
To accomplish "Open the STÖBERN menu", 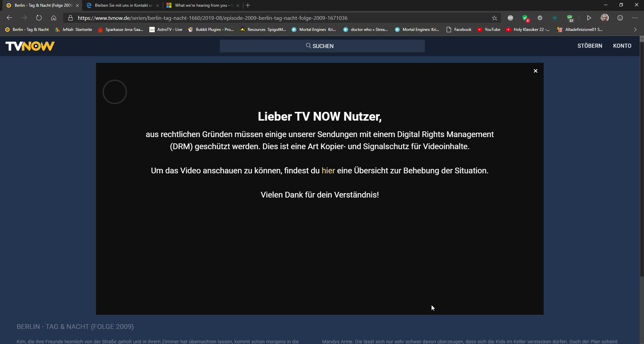I will pos(590,46).
